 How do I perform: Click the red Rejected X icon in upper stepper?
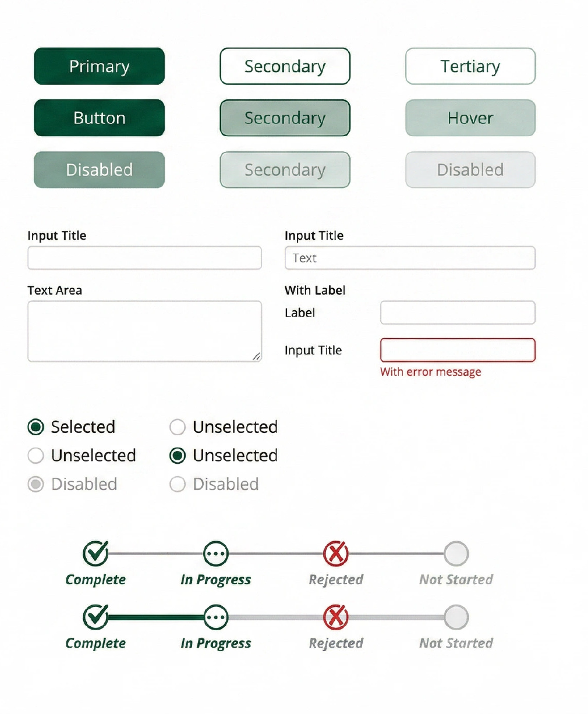click(x=336, y=553)
